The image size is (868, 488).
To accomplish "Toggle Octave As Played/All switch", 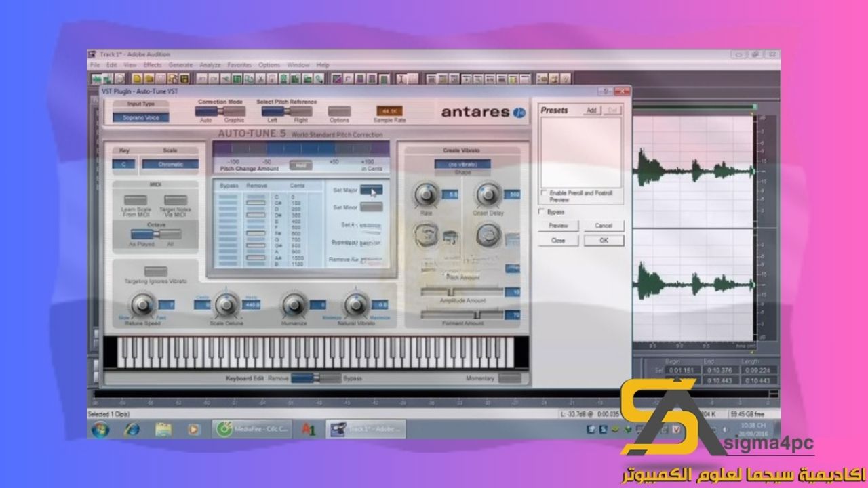I will (156, 235).
